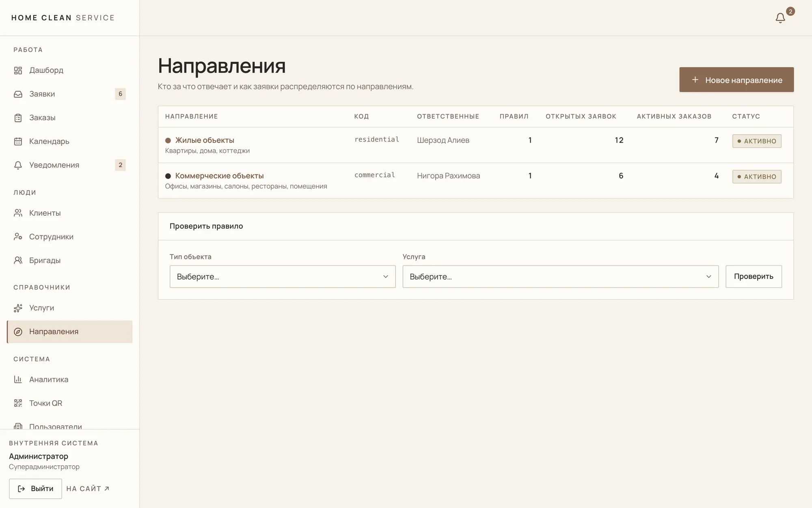Click the Аналитика bar chart icon
This screenshot has height=508, width=812.
click(18, 380)
